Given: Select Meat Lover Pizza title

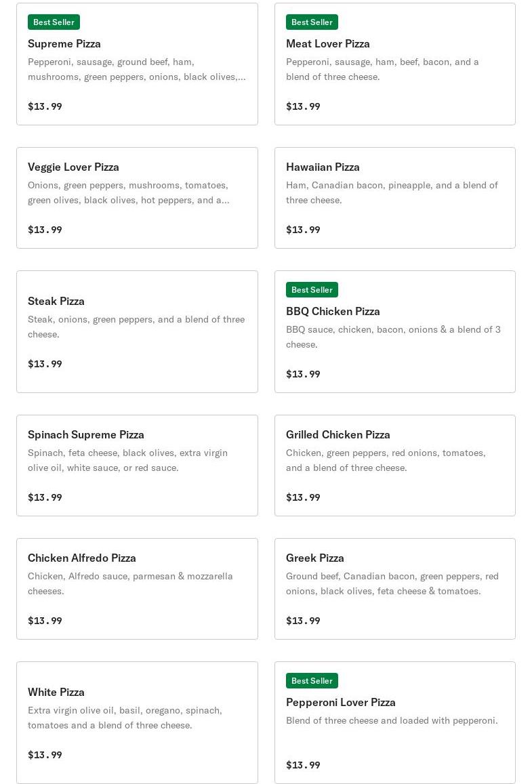Looking at the screenshot, I should tap(328, 43).
